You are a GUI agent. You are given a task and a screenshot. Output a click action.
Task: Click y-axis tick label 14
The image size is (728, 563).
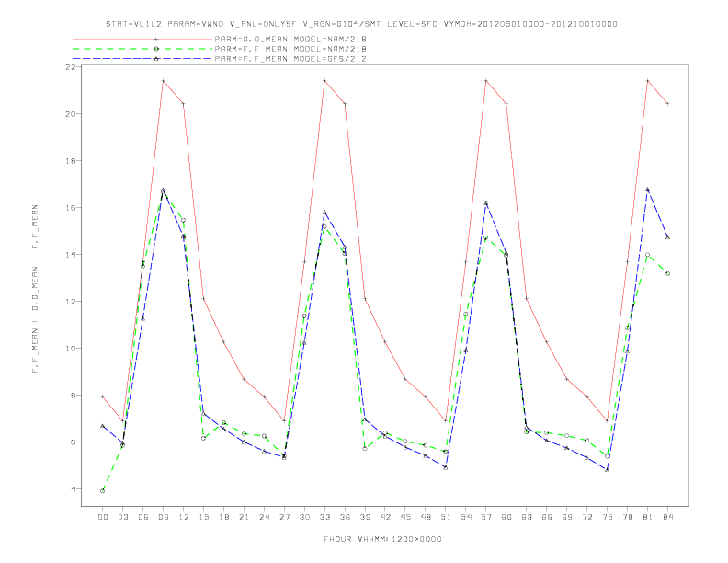[x=70, y=255]
